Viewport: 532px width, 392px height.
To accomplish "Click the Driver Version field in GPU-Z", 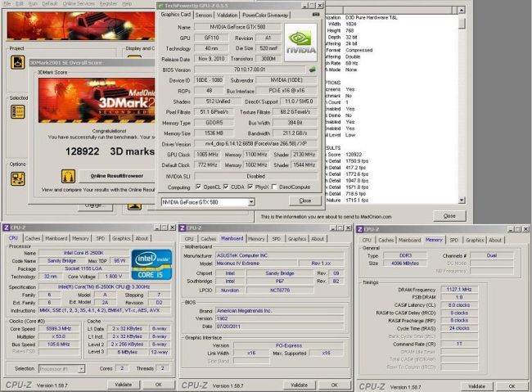I will point(256,143).
